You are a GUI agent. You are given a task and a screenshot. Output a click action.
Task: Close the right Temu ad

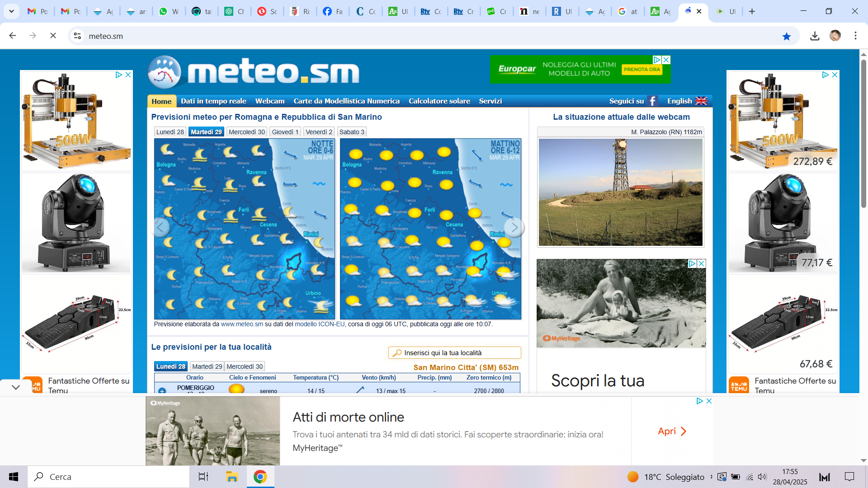click(x=835, y=75)
